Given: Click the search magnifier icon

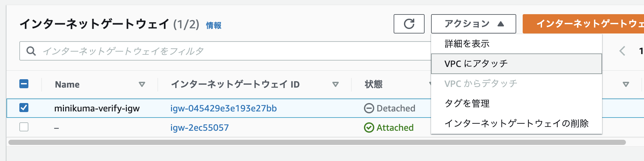Looking at the screenshot, I should tap(31, 51).
